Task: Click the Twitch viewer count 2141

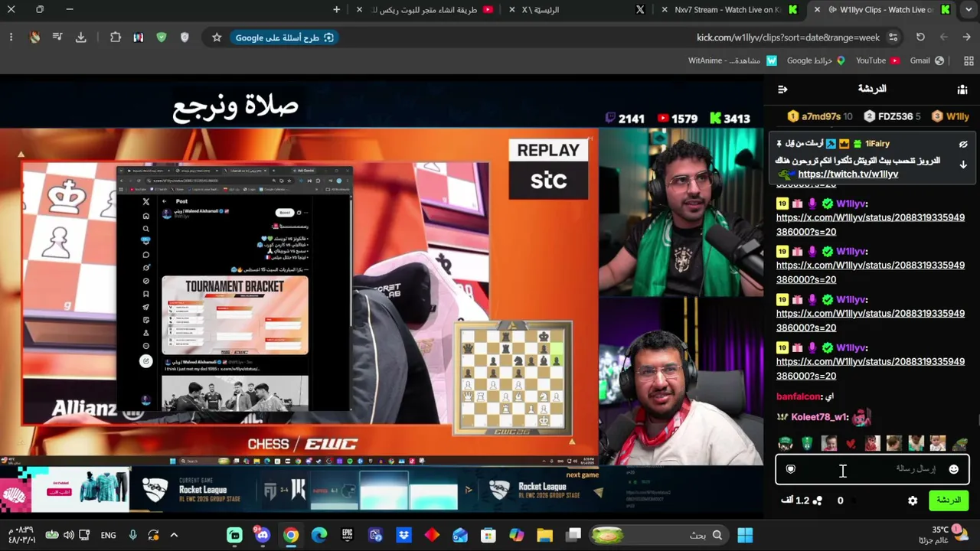Action: [x=626, y=119]
